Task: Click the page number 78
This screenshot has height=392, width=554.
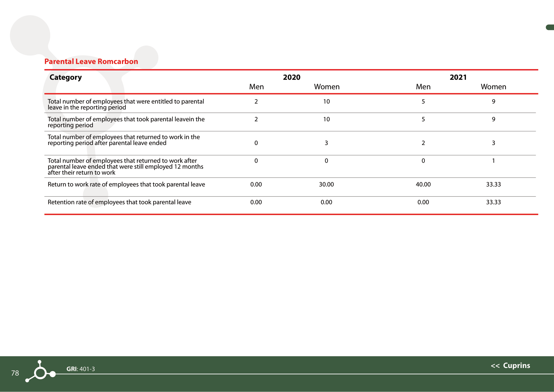Action: [15, 373]
